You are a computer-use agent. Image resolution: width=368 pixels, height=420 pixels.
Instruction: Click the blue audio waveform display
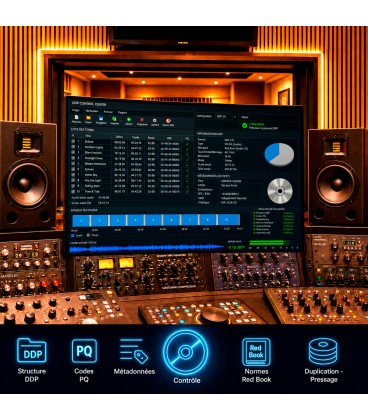147,249
